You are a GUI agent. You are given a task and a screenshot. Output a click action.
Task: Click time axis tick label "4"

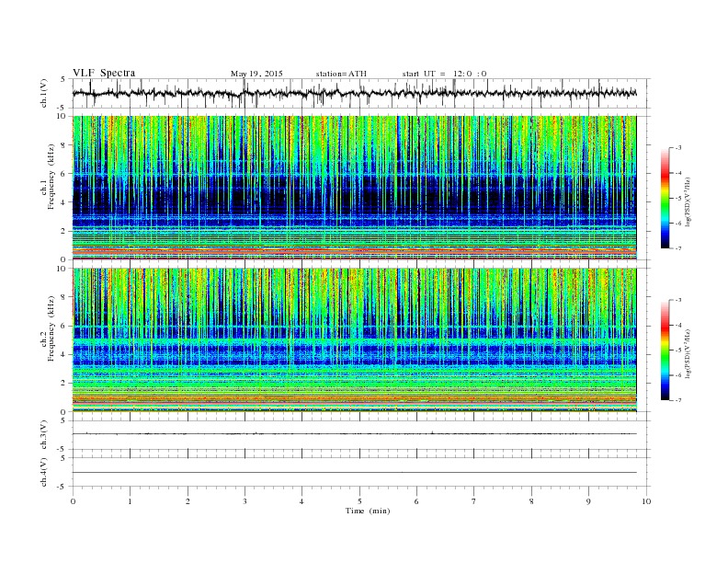click(301, 501)
